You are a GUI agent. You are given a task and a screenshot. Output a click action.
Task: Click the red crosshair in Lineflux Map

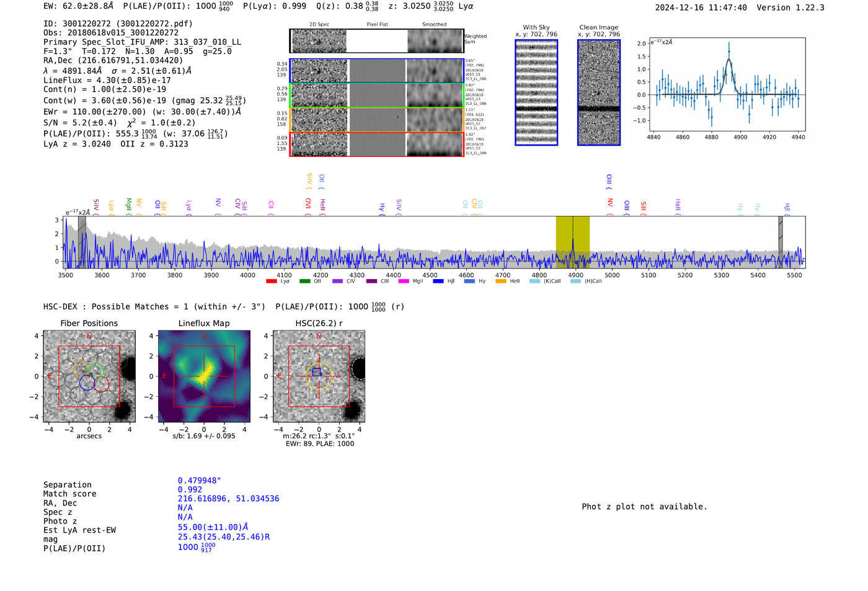coord(204,376)
